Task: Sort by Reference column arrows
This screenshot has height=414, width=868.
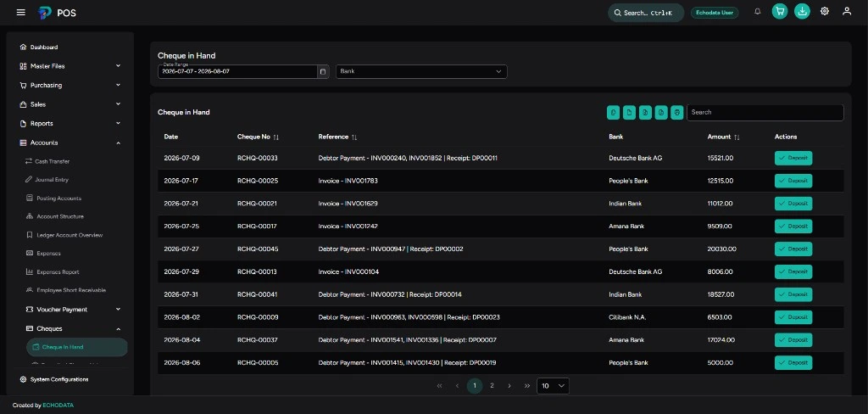Action: (354, 137)
